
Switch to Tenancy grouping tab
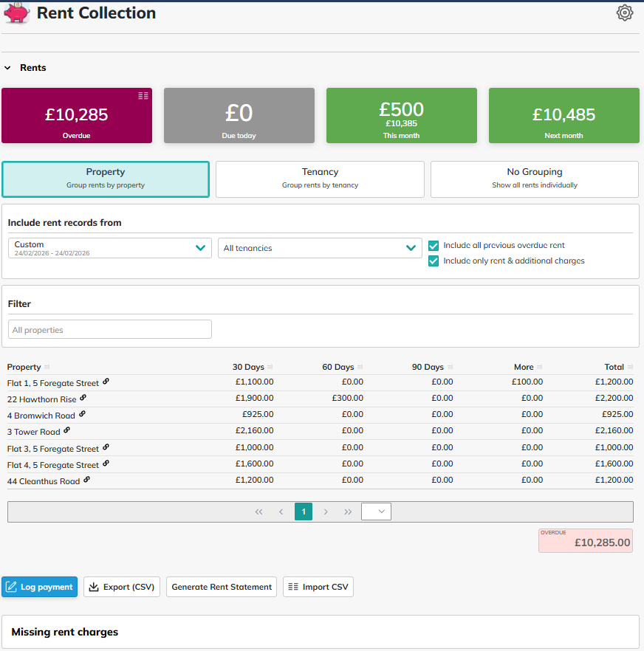pyautogui.click(x=320, y=179)
